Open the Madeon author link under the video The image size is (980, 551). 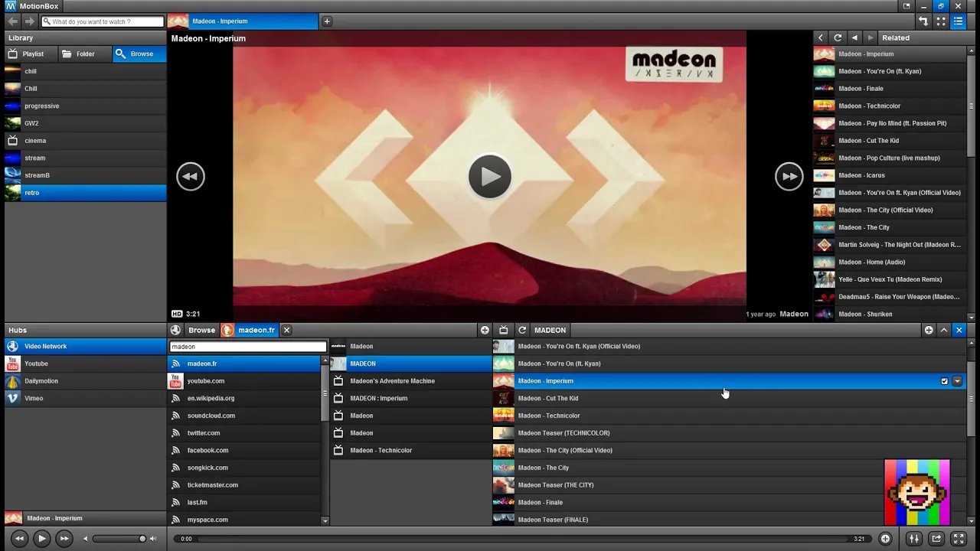click(x=794, y=314)
